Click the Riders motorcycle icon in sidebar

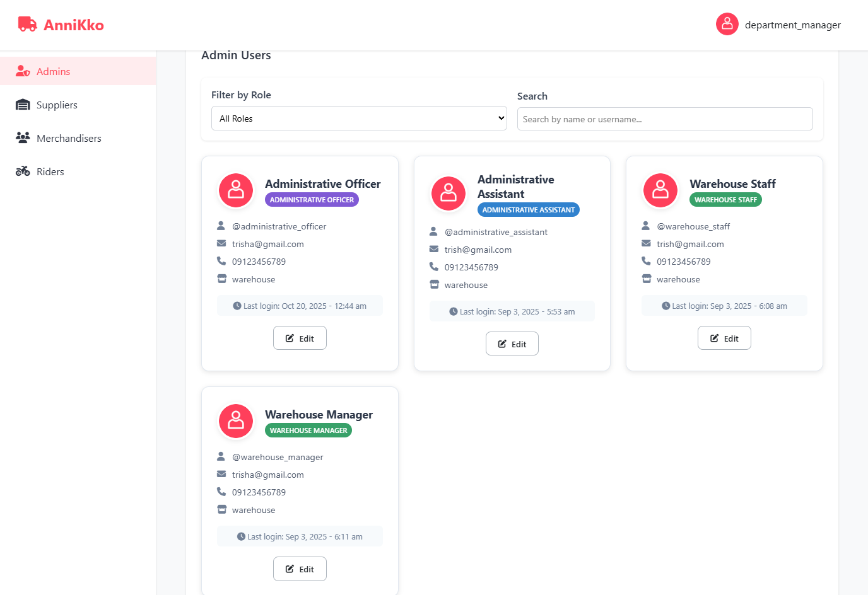click(x=23, y=171)
